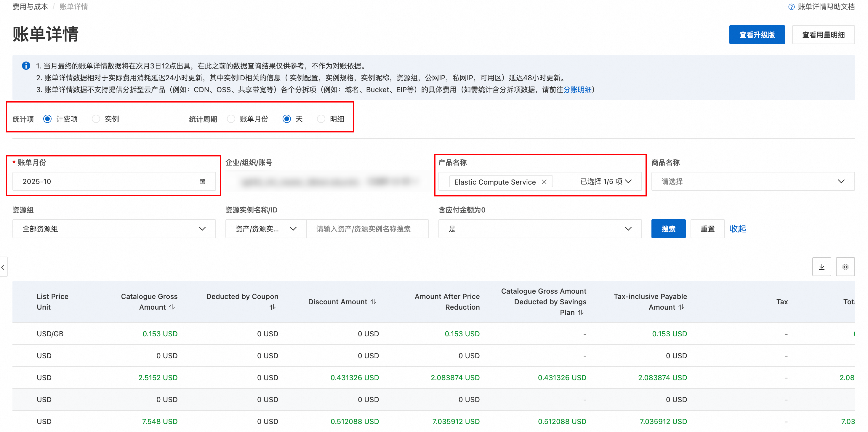Screen dimensions: 868x432
Task: Click the resource instance name search field
Action: [367, 229]
